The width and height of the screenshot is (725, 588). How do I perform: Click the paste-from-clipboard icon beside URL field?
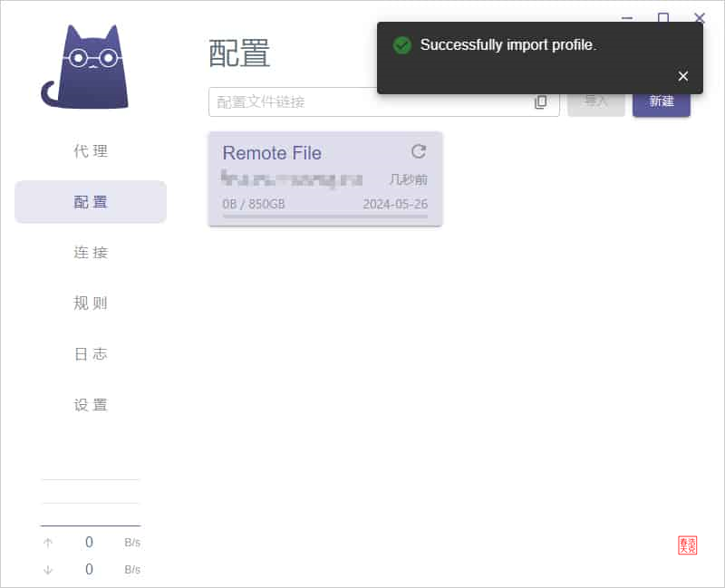[542, 102]
